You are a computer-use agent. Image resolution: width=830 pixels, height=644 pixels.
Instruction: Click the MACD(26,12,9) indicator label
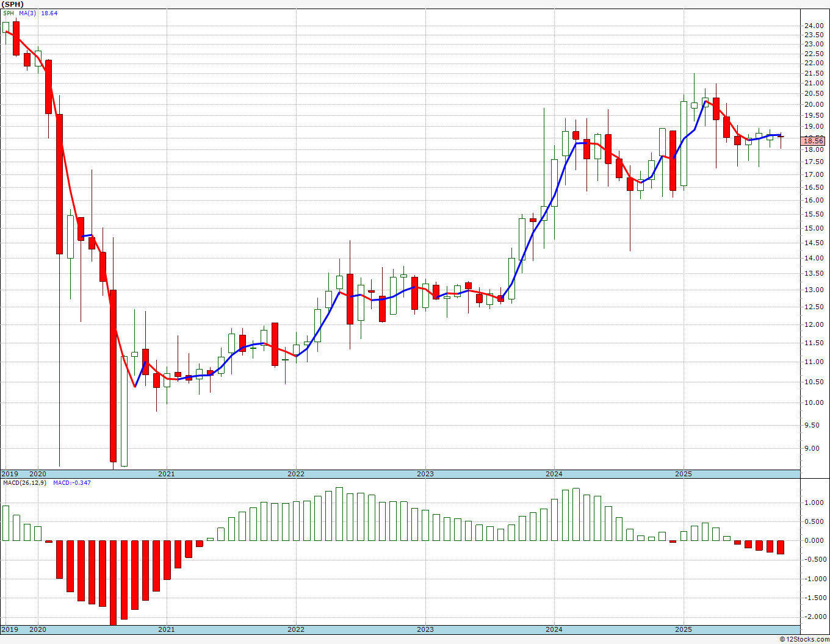pos(24,483)
